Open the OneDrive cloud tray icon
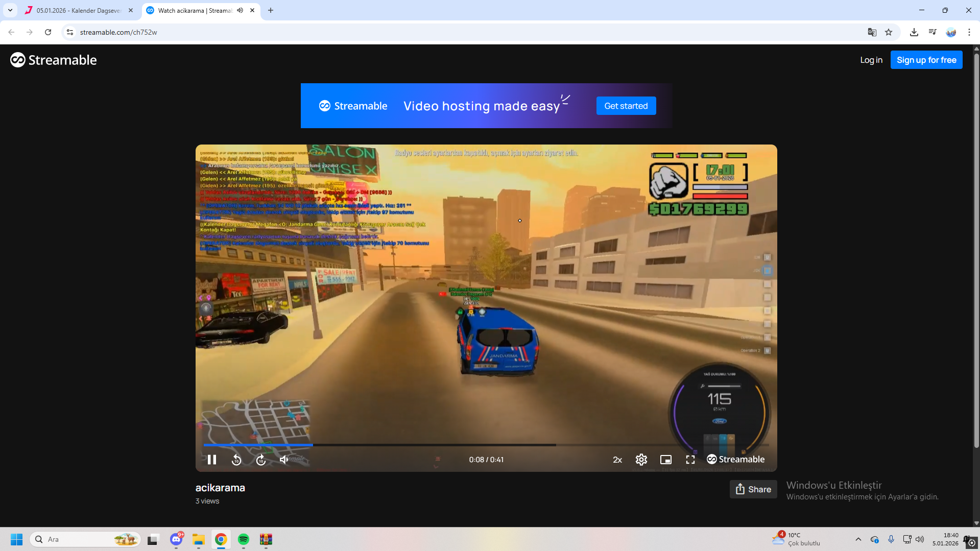Image resolution: width=980 pixels, height=551 pixels. click(x=875, y=539)
